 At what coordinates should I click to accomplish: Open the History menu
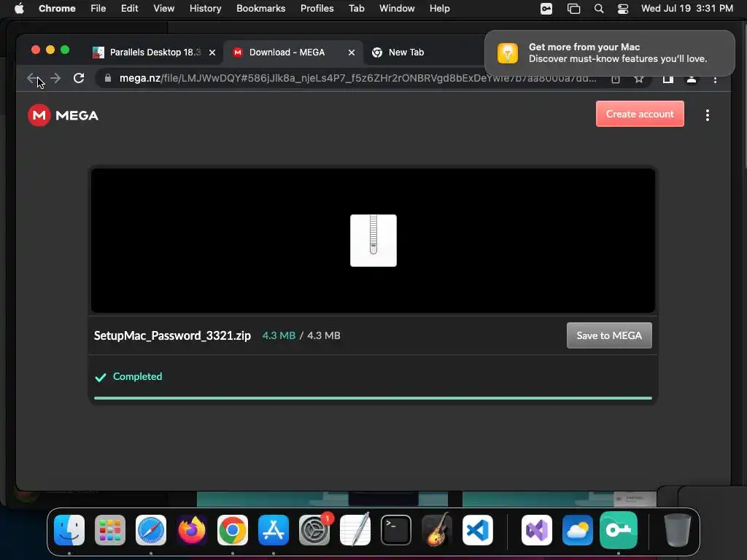point(205,9)
